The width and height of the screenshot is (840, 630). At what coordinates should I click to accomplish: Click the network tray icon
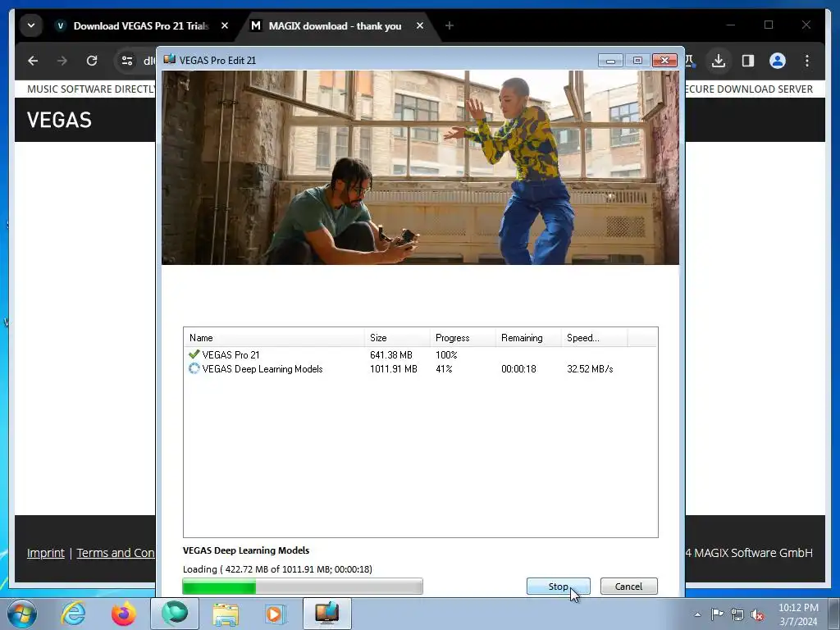[x=737, y=614]
